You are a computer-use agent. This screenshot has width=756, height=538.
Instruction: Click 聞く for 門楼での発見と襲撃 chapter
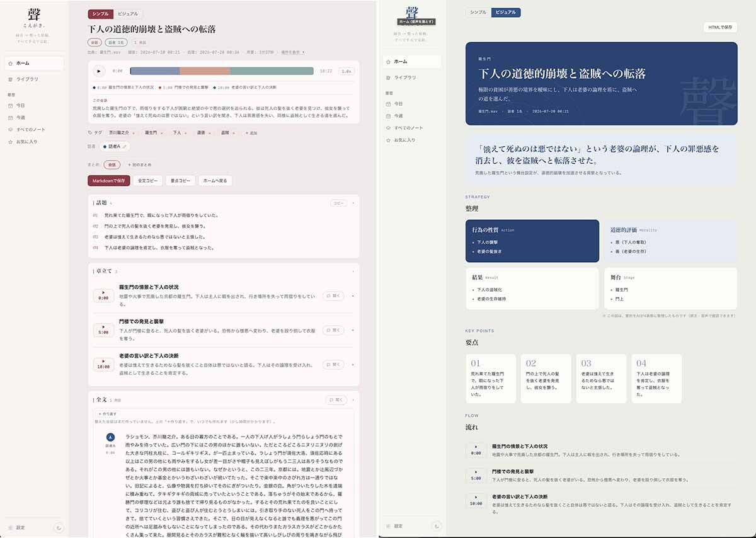pyautogui.click(x=334, y=330)
